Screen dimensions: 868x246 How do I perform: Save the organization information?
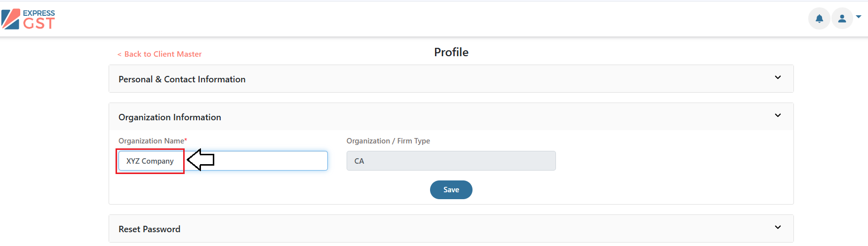[451, 190]
